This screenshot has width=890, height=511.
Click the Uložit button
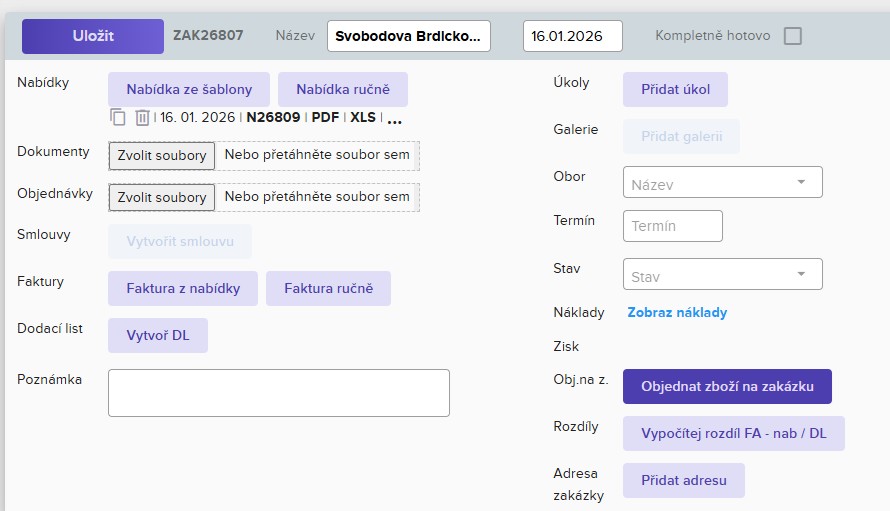(x=93, y=36)
